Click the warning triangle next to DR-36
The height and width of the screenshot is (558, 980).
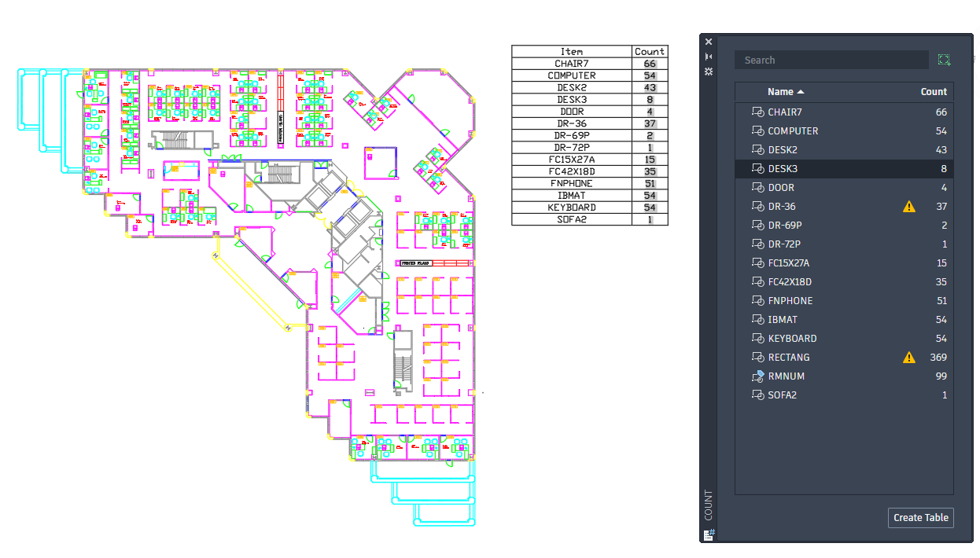click(x=909, y=206)
